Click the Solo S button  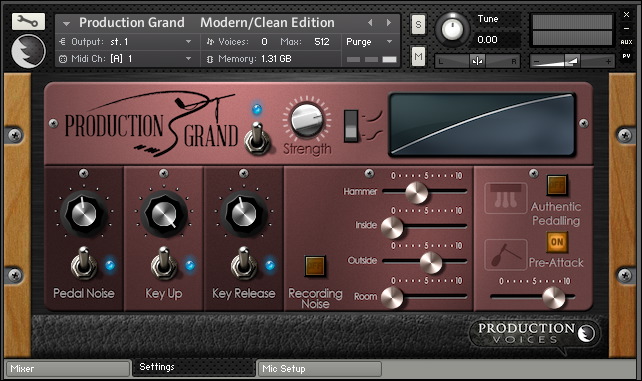(418, 25)
